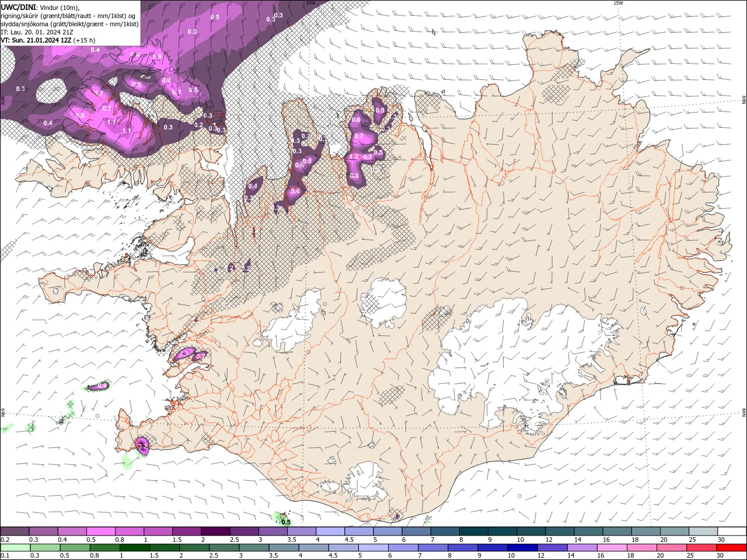Choose the bright red 30 swatch in the lower legend row
The image size is (747, 560).
click(731, 548)
